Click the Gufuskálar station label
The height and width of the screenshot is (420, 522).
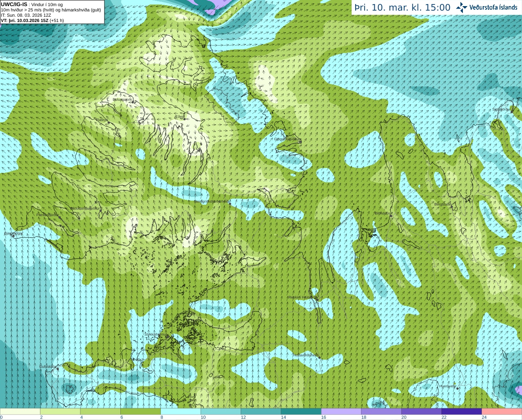point(47,367)
